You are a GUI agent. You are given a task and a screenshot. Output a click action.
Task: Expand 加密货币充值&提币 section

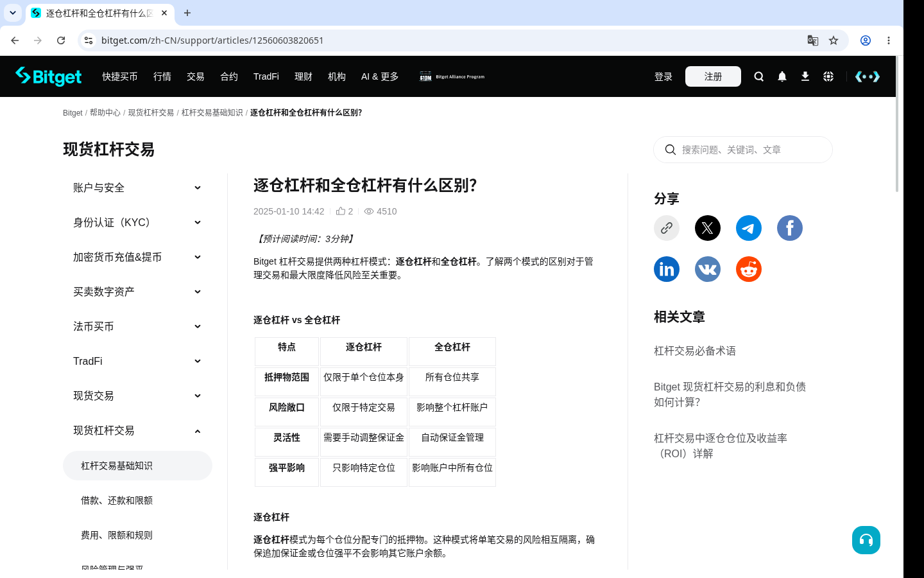(x=137, y=257)
